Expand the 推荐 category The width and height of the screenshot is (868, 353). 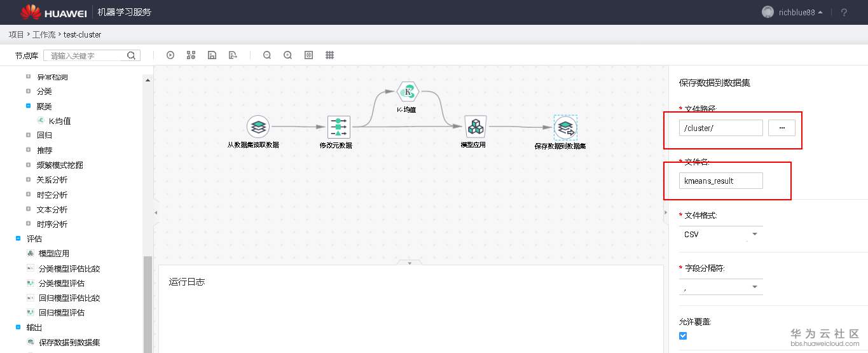pos(28,150)
